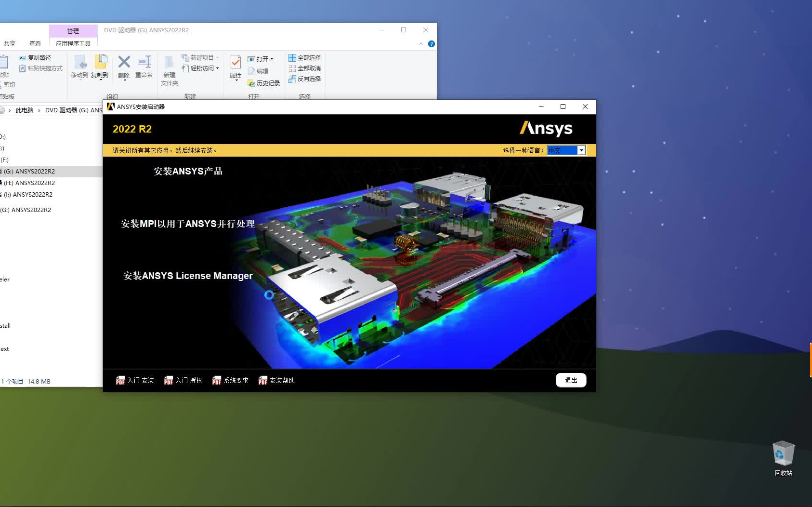
Task: Click Install MPI for ANSYS parallel processing
Action: [x=188, y=224]
